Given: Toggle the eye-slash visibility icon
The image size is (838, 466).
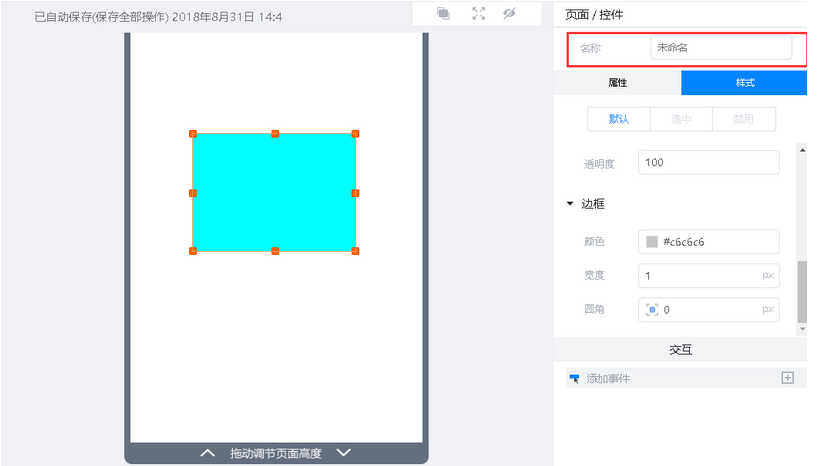Looking at the screenshot, I should (509, 13).
